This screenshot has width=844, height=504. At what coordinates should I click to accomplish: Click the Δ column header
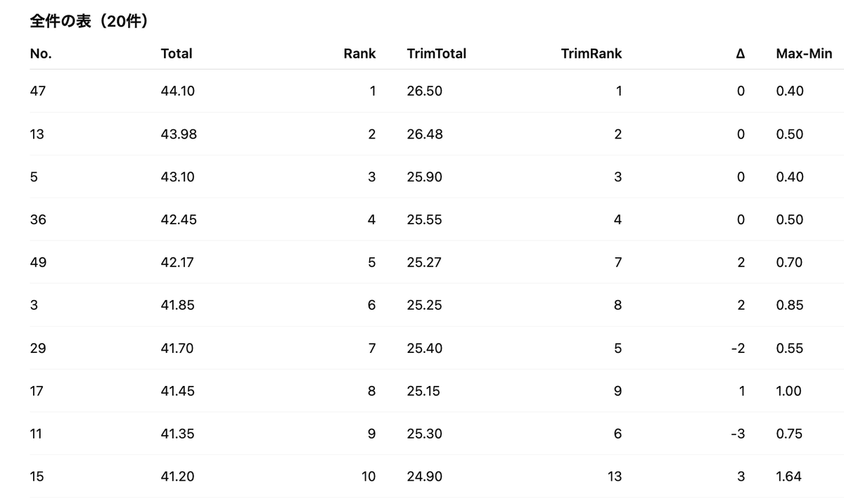point(740,53)
